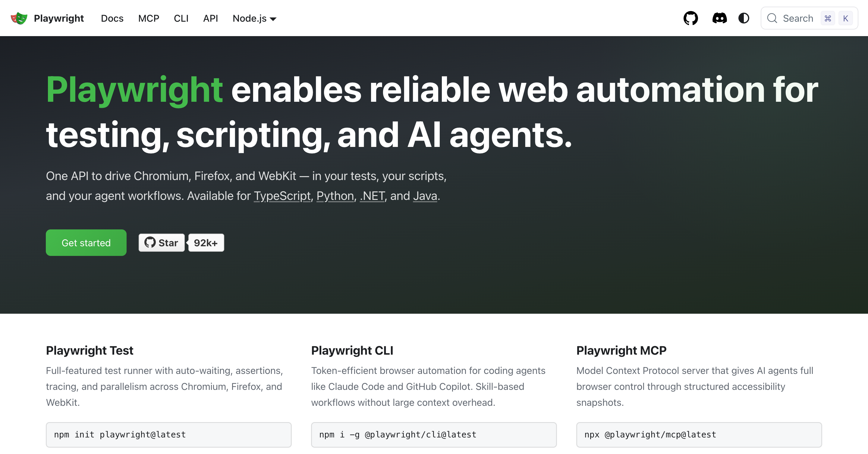Click the 'Model Context Protocol server' description

pyautogui.click(x=695, y=386)
